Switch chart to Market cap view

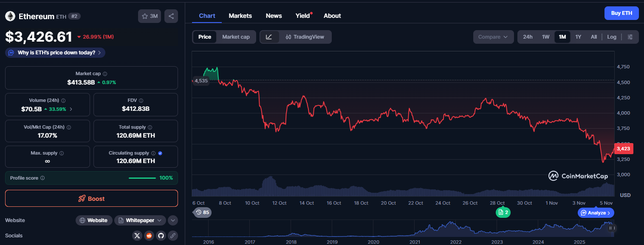click(x=236, y=37)
